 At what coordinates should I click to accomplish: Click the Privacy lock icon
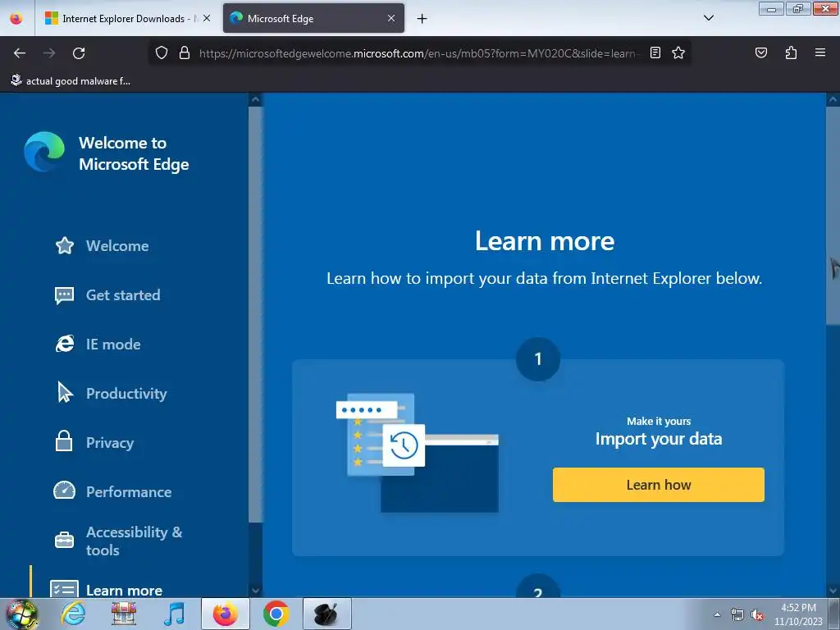tap(64, 441)
